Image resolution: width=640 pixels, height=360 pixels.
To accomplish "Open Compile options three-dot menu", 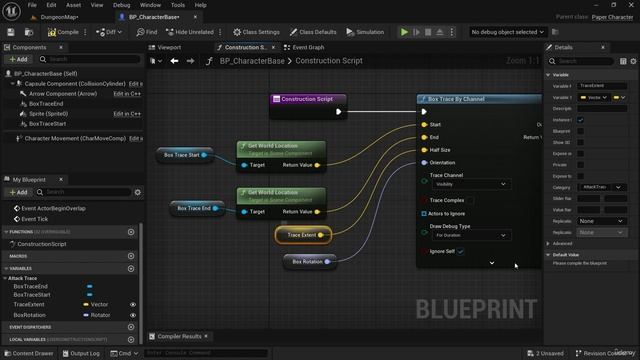I will (85, 32).
